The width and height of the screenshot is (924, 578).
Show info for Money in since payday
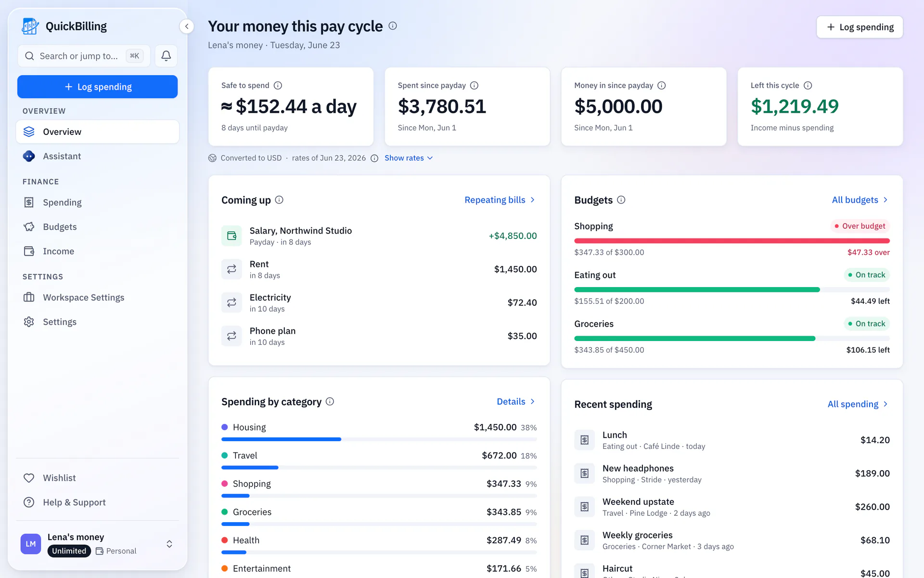pos(662,85)
